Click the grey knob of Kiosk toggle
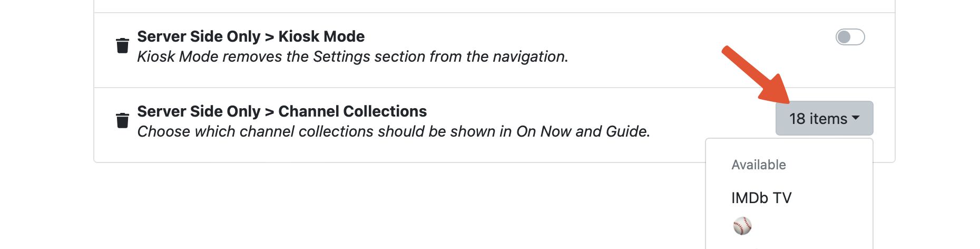 pos(844,37)
